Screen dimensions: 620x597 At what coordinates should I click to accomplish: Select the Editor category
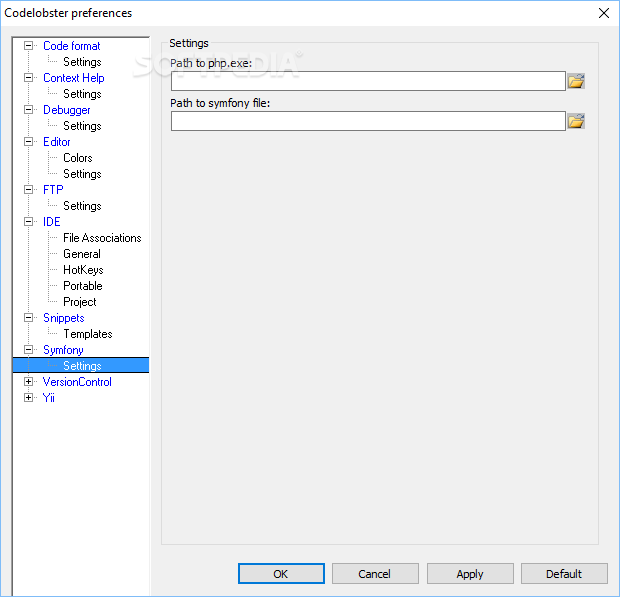[57, 142]
